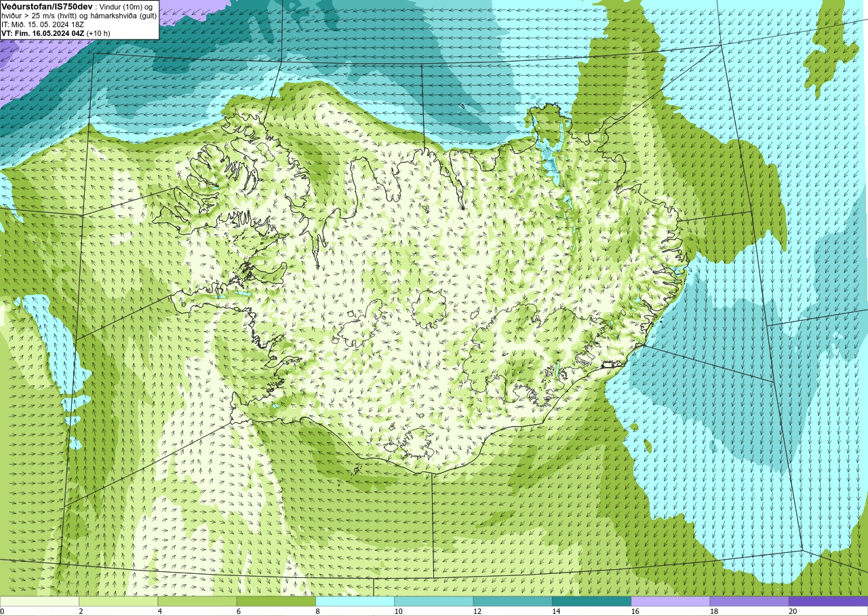This screenshot has height=616, width=868.
Task: Click the "18" scale label
Action: [714, 611]
